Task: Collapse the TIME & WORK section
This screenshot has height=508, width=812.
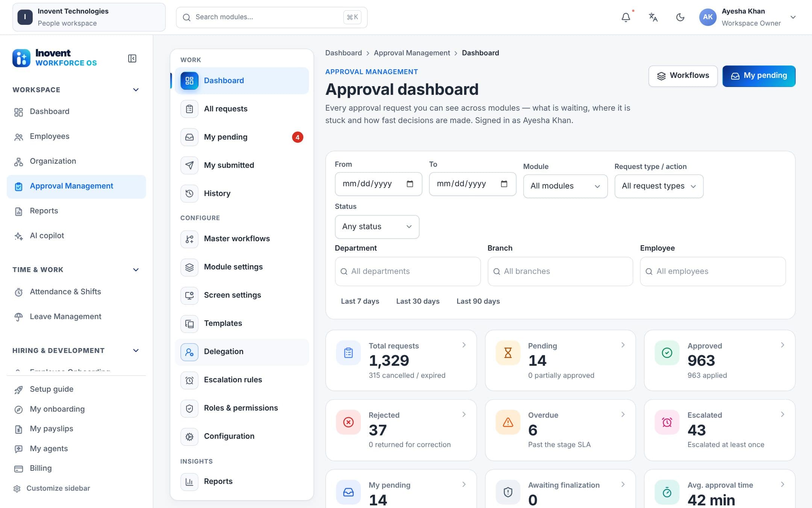Action: coord(136,269)
